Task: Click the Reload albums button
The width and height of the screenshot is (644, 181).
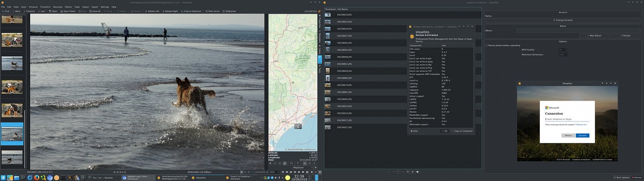Action: click(x=625, y=35)
